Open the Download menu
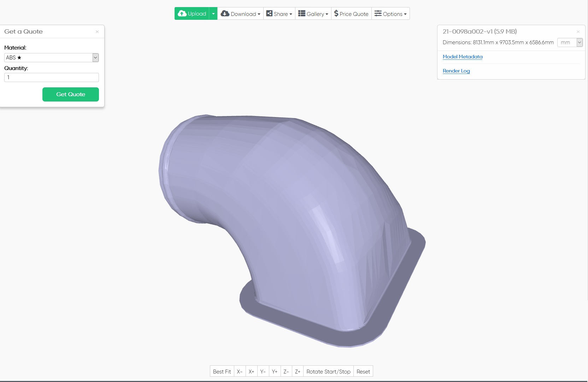Viewport: 588px width, 382px height. 240,14
